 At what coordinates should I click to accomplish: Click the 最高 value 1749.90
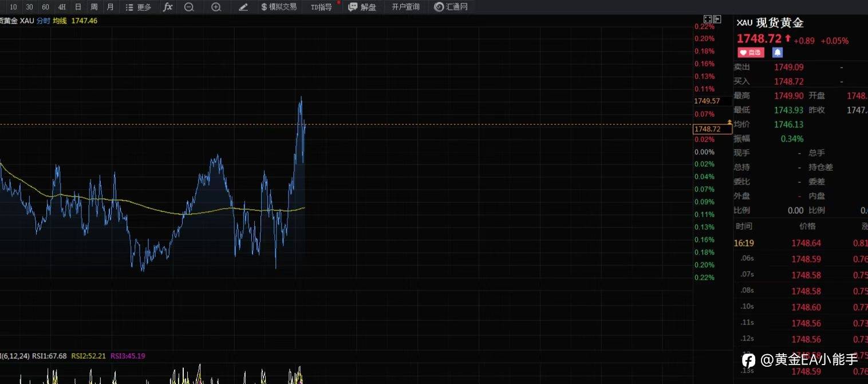point(789,96)
